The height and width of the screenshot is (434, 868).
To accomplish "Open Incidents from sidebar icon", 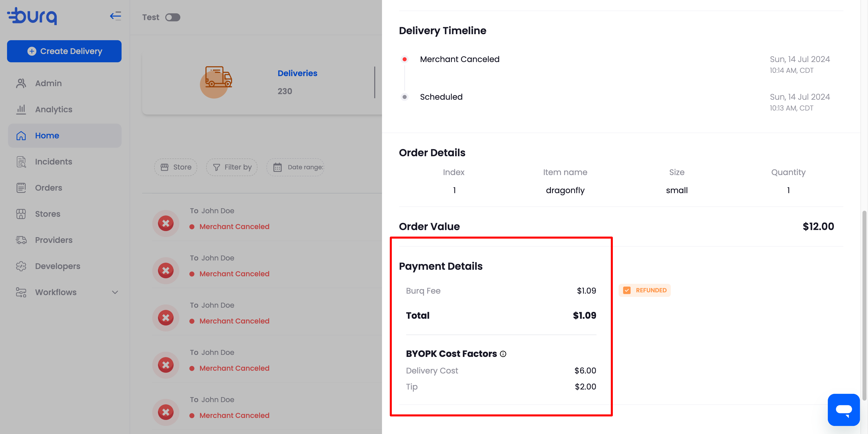I will tap(21, 162).
